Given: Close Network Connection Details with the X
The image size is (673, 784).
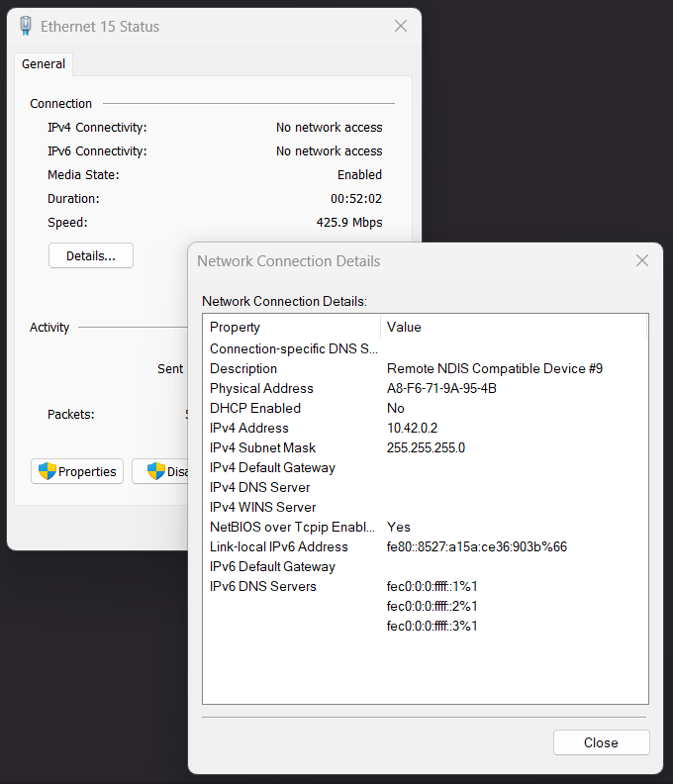Looking at the screenshot, I should click(x=642, y=261).
